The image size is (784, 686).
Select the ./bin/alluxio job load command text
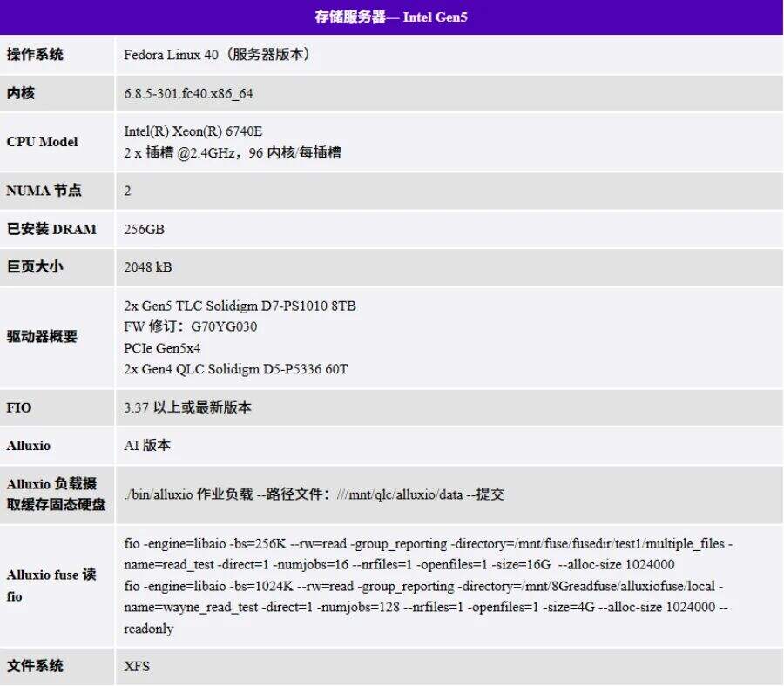pyautogui.click(x=314, y=494)
